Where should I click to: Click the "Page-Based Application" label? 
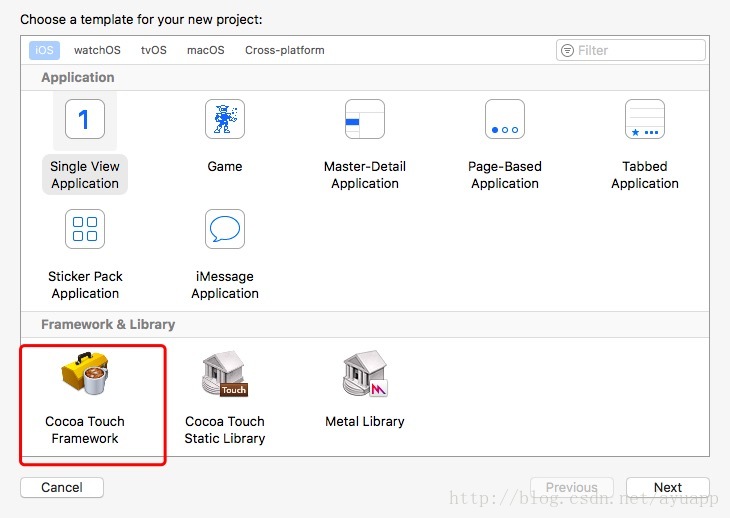[x=505, y=175]
